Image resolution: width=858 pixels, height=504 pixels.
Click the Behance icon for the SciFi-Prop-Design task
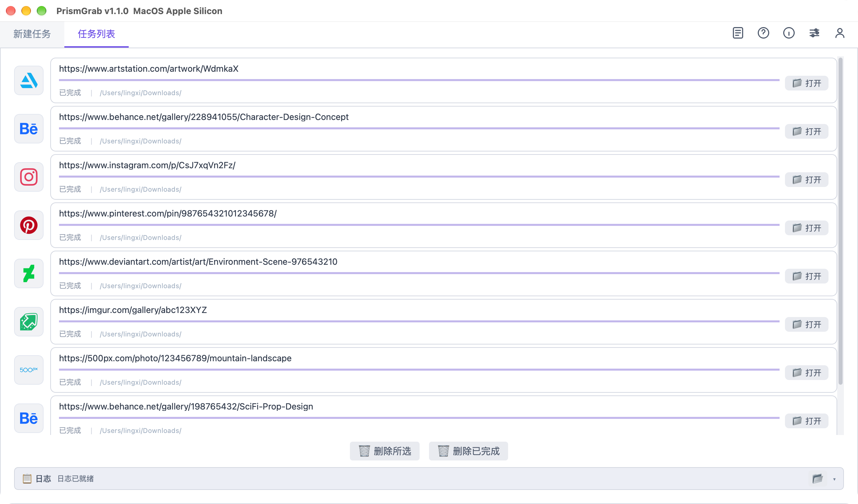(x=28, y=419)
